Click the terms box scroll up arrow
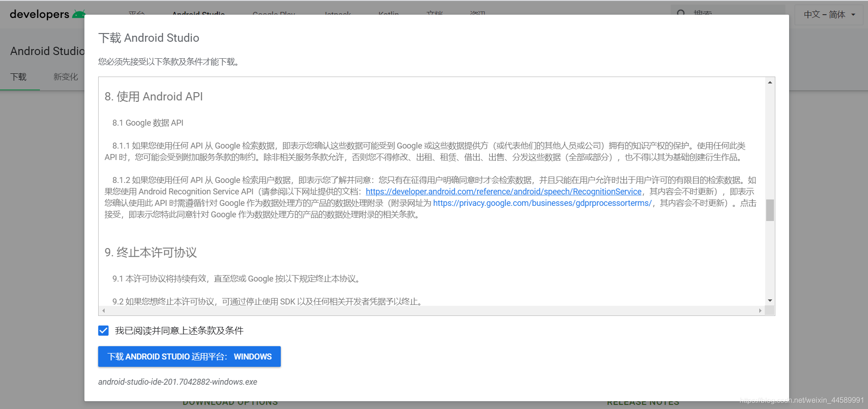The height and width of the screenshot is (409, 868). [770, 83]
